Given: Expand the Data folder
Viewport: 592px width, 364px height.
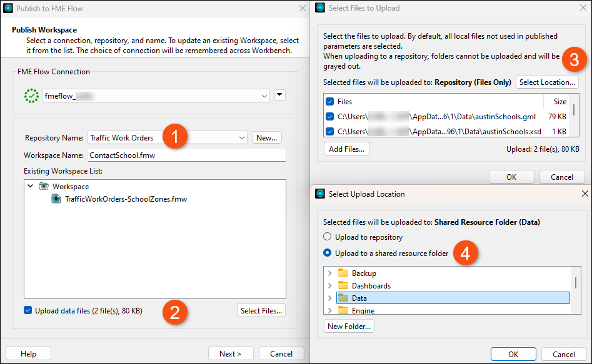Looking at the screenshot, I should click(x=330, y=298).
